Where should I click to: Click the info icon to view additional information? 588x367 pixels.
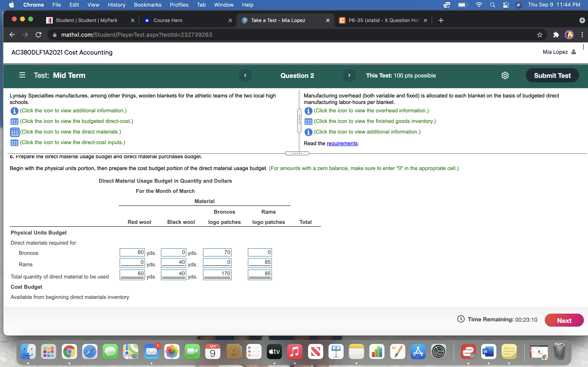point(14,111)
